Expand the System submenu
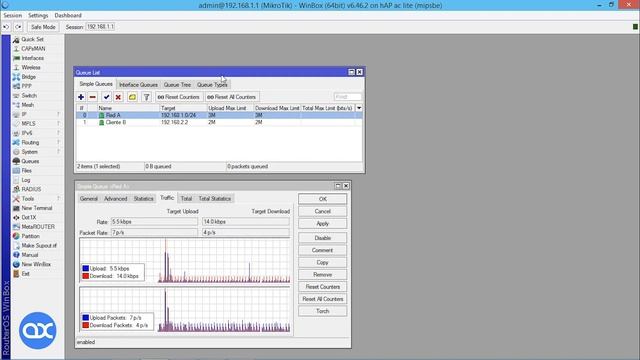The width and height of the screenshot is (640, 360). pos(58,152)
